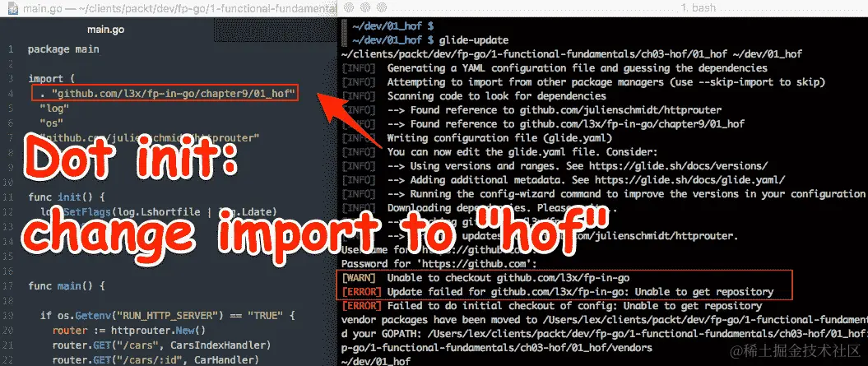Click the 'package main' line in the editor
868x366 pixels.
[63, 49]
